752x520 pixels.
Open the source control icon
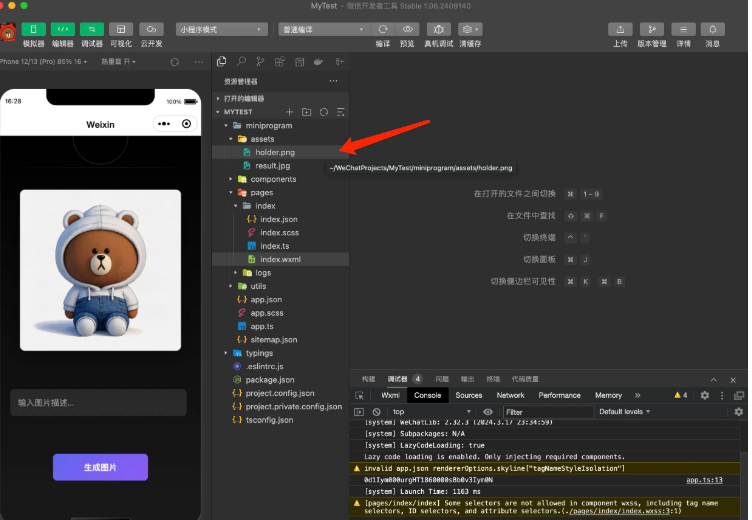(x=260, y=61)
